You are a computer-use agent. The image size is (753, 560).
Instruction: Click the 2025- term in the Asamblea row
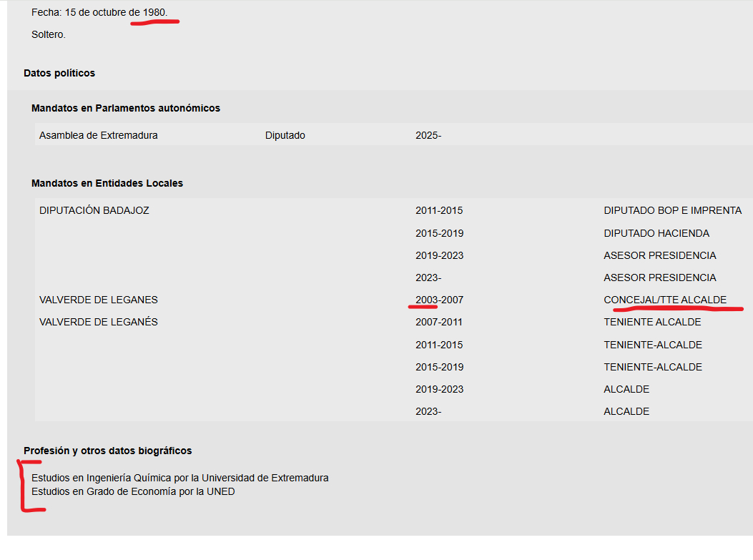click(x=428, y=135)
